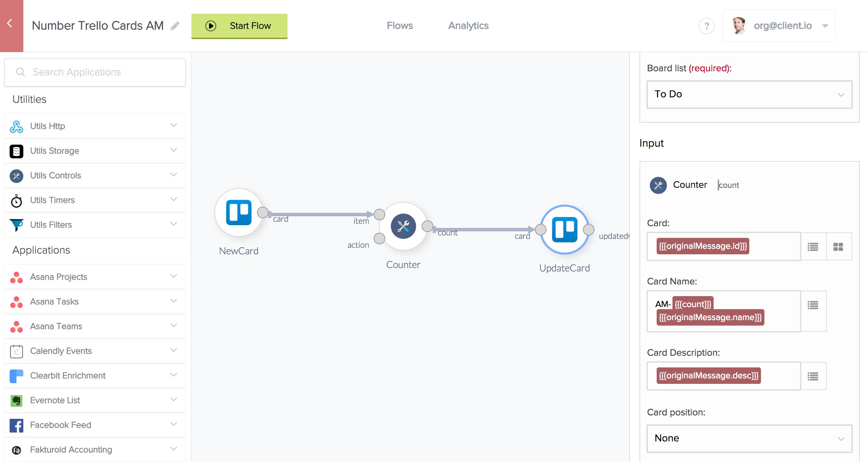Viewport: 868px width, 462px height.
Task: Click the back arrow button
Action: tap(11, 26)
